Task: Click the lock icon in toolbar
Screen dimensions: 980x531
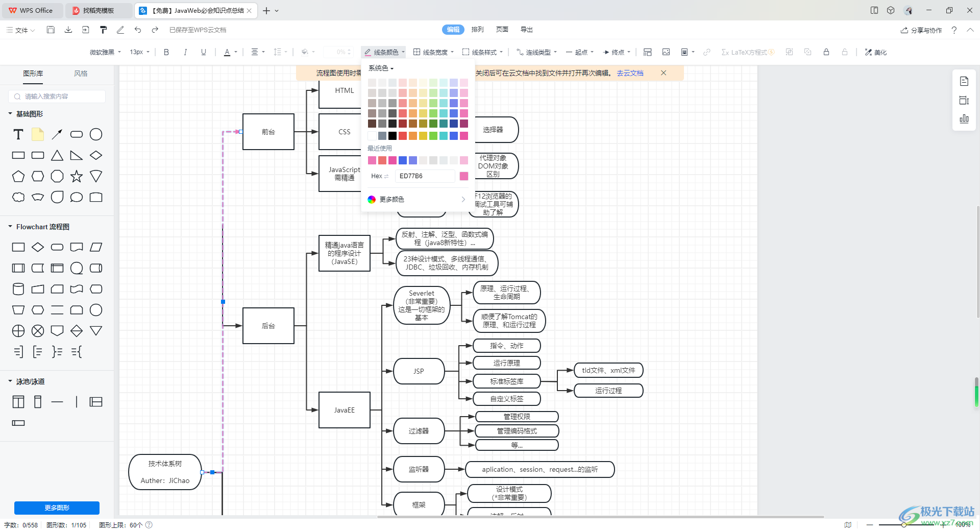Action: click(x=826, y=52)
